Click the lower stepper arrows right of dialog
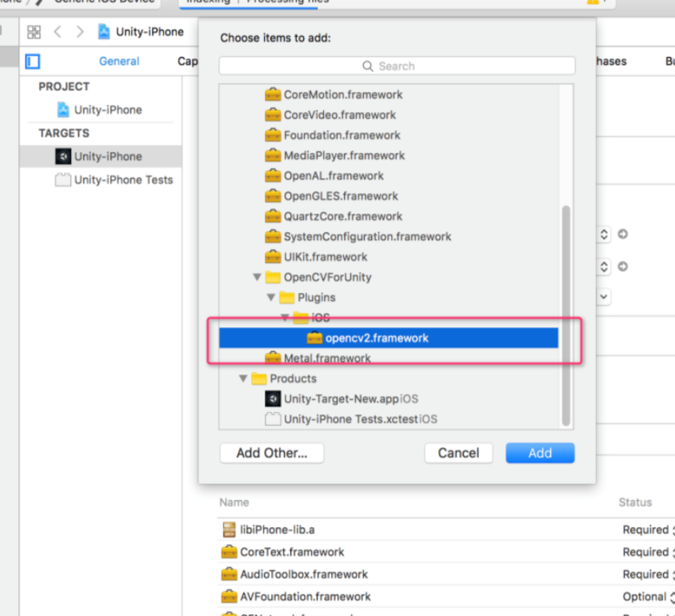Viewport: 675px width, 616px height. (604, 267)
